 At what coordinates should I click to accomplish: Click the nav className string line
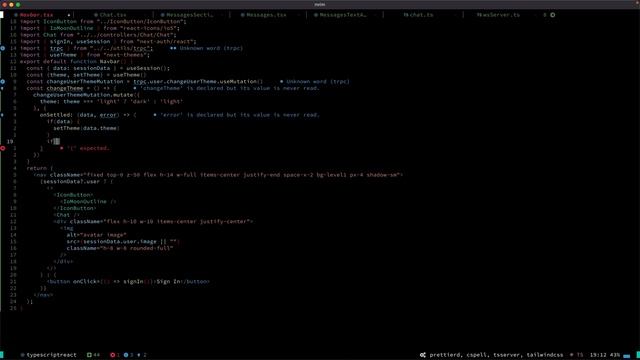coord(218,175)
